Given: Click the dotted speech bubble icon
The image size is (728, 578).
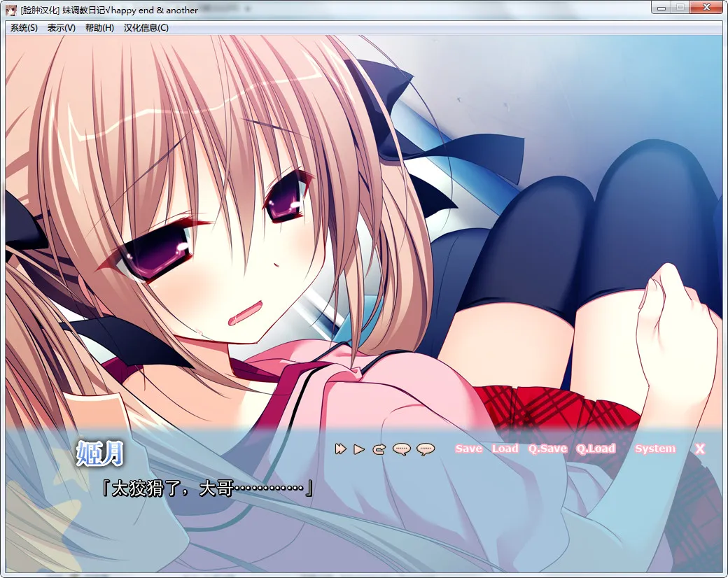Looking at the screenshot, I should coord(425,449).
